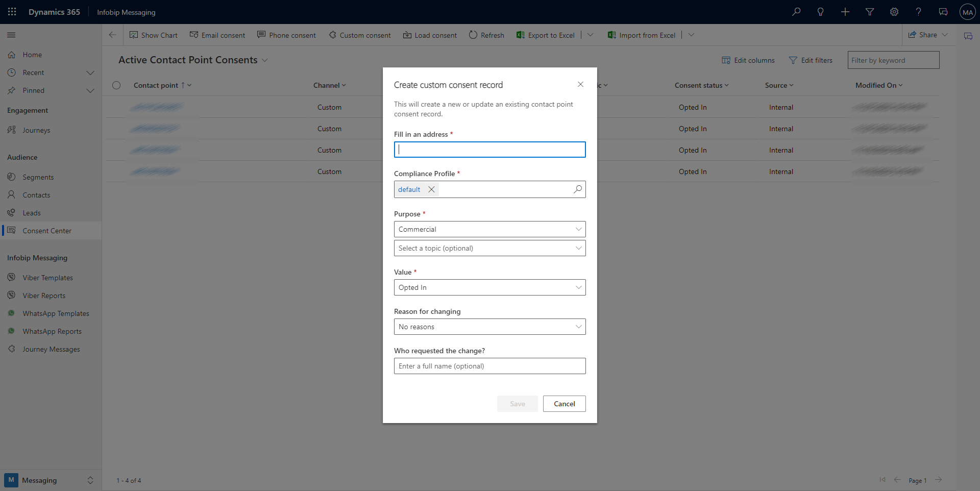
Task: Click the Custom consent command
Action: [360, 35]
